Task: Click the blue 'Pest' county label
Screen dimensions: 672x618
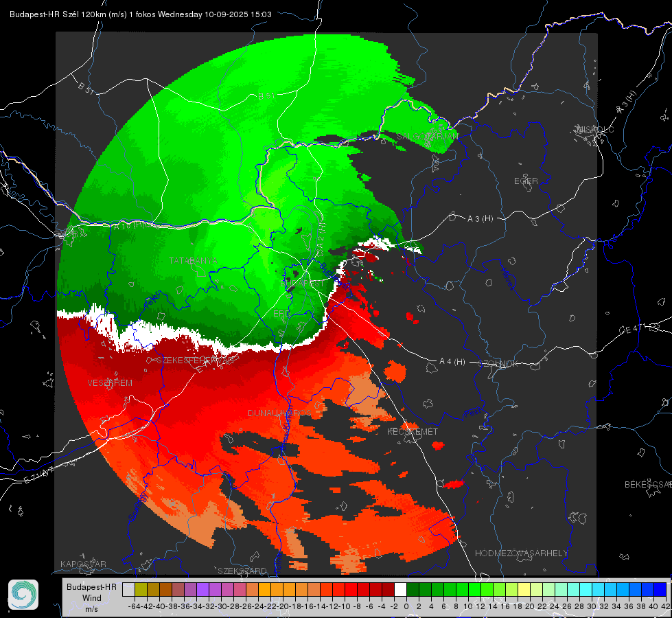Action: click(473, 413)
